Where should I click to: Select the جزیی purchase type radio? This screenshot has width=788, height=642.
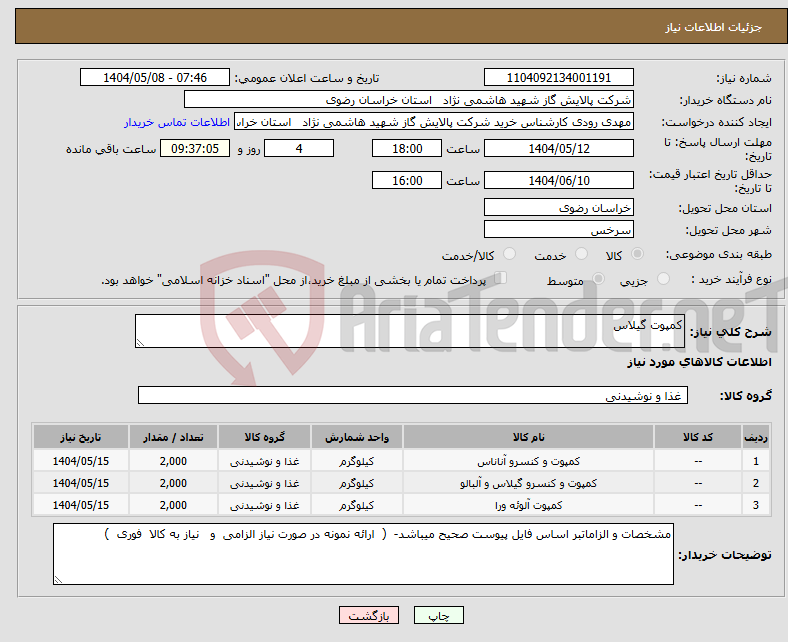663,279
